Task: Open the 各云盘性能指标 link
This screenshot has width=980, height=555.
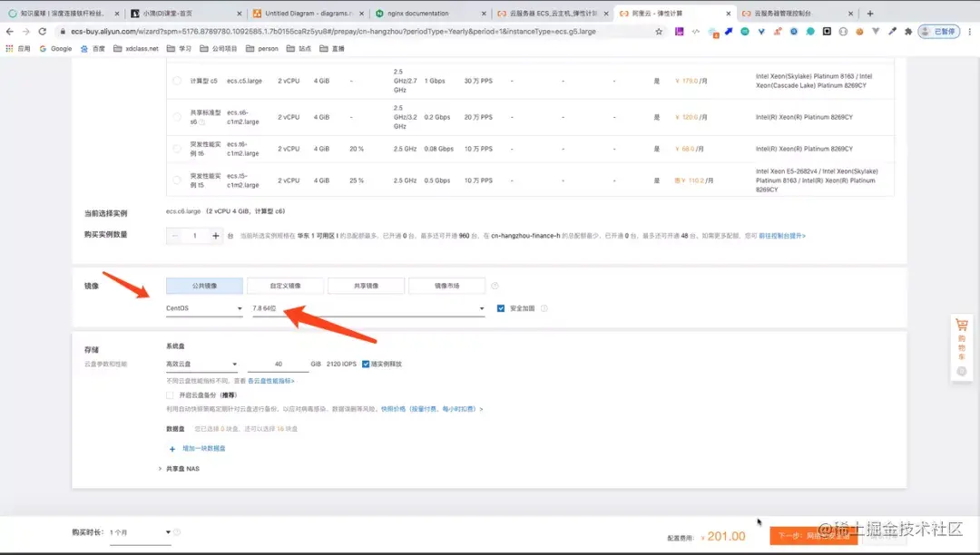Action: coord(271,381)
